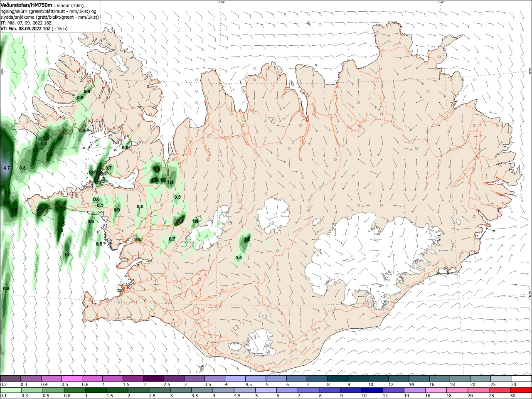
Task: Pick the light gray 25 swatch, top row
Action: (x=500, y=379)
